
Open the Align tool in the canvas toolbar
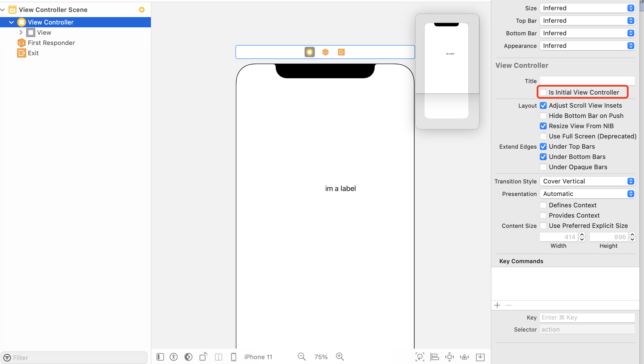click(435, 357)
